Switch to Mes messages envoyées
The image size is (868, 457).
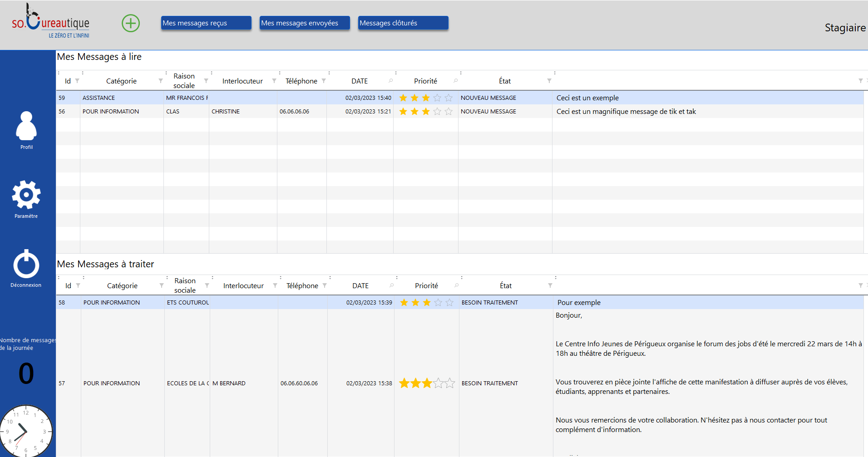pyautogui.click(x=305, y=23)
